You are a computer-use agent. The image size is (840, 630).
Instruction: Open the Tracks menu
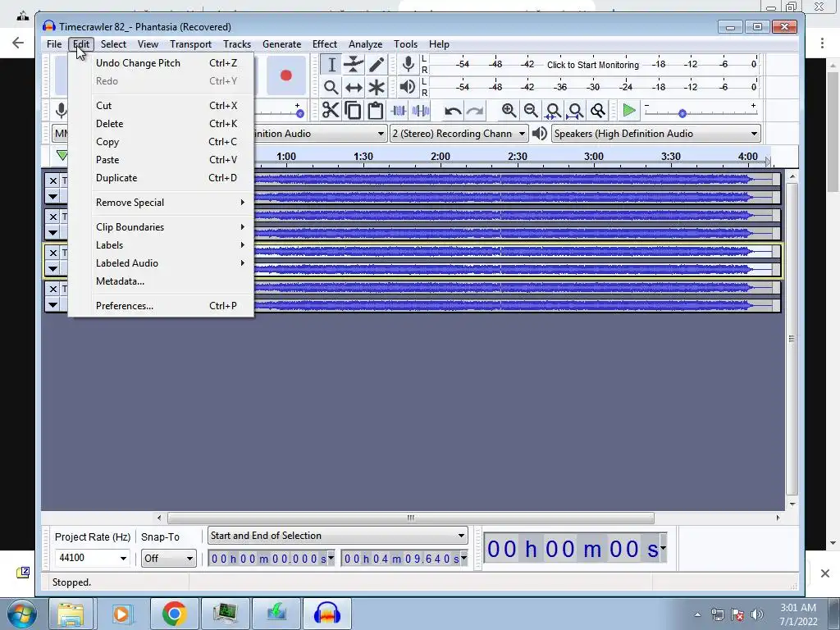click(237, 44)
